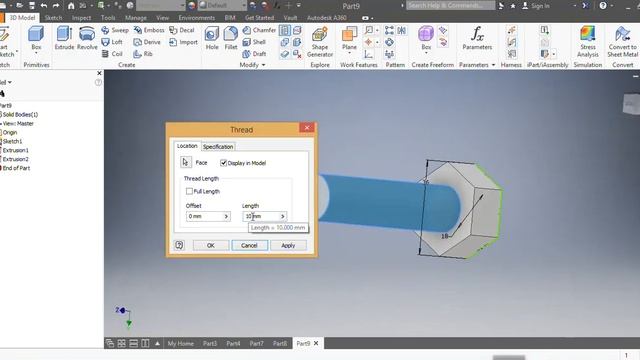Click the Home icon in the quick access toolbar
This screenshot has width=640, height=360.
pos(71,6)
